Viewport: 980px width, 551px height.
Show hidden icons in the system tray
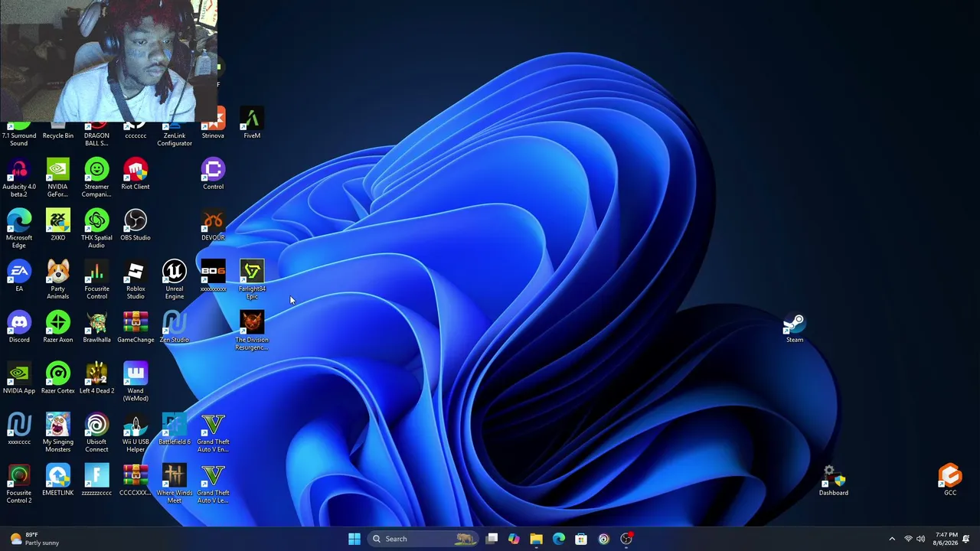pos(892,539)
